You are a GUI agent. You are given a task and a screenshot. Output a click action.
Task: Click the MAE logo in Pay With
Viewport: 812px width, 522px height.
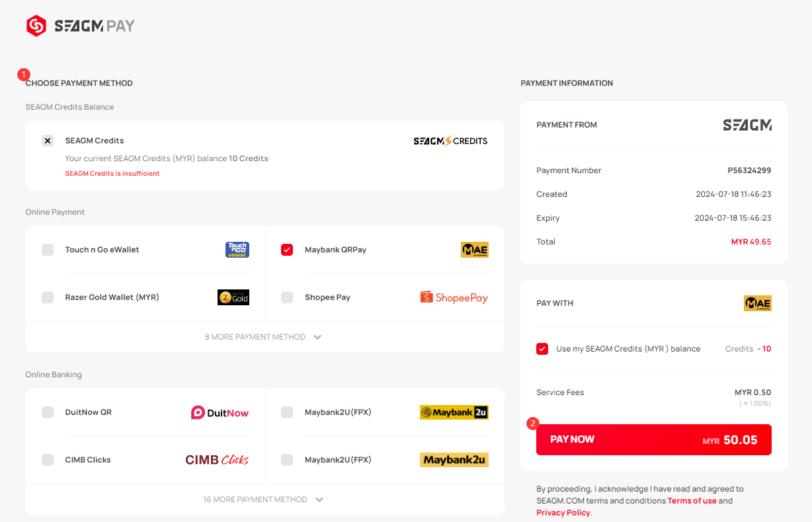tap(758, 303)
